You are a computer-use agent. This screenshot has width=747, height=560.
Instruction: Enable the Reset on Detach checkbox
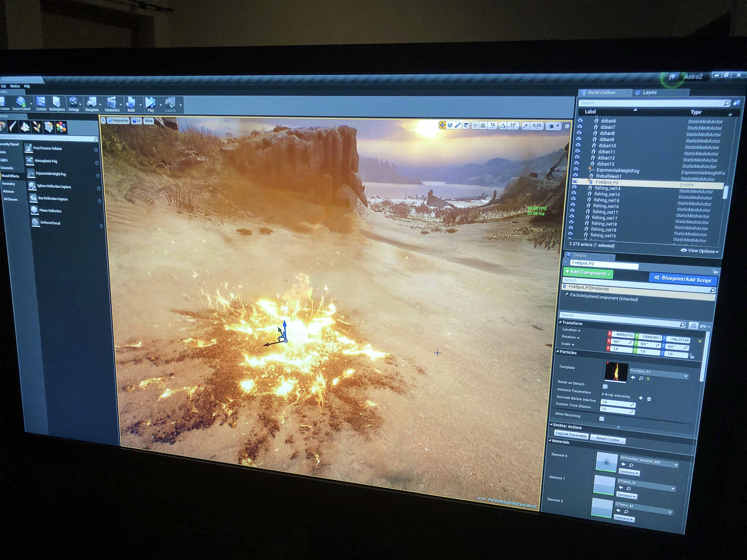tap(605, 387)
